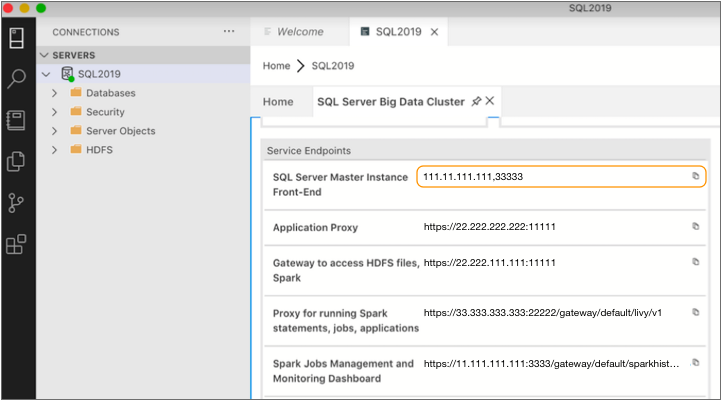721x401 pixels.
Task: Copy the HDFS gateway endpoint
Action: pos(696,262)
